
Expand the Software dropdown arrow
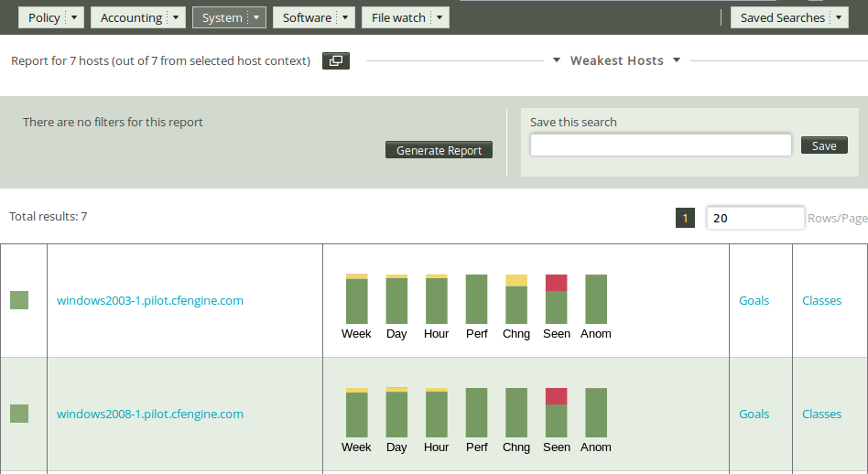point(345,17)
